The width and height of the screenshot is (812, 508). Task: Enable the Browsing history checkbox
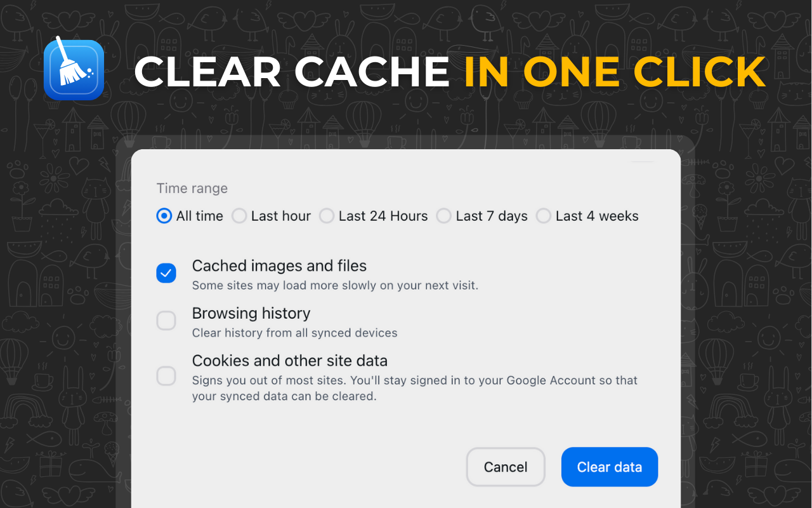click(x=166, y=321)
